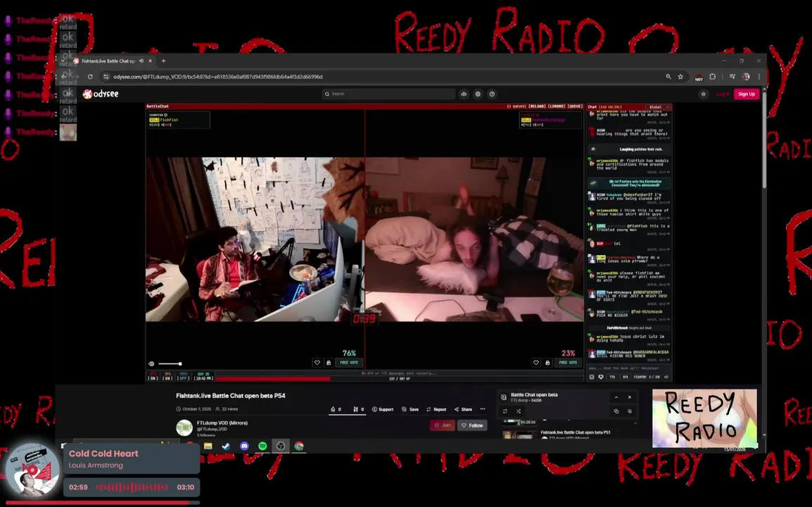Open the Odysee help question icon
The width and height of the screenshot is (812, 507).
[x=492, y=94]
